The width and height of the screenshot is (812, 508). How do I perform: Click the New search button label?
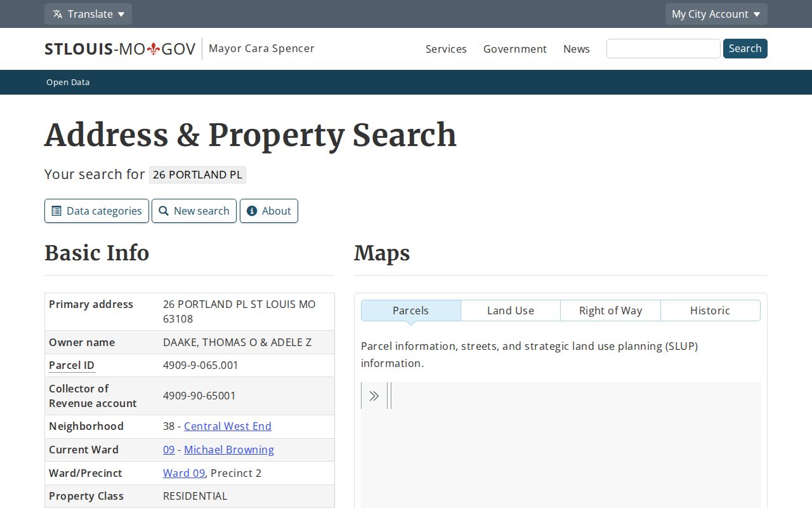(x=202, y=211)
